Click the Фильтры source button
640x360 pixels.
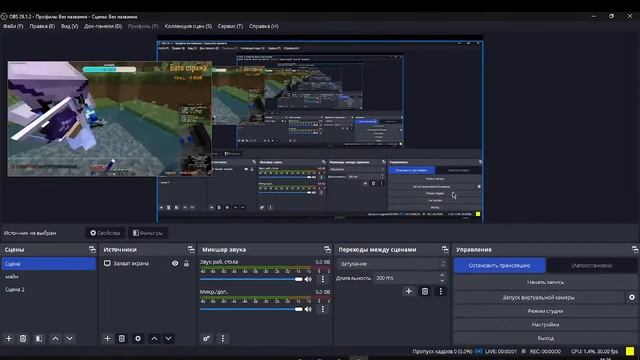(x=148, y=233)
